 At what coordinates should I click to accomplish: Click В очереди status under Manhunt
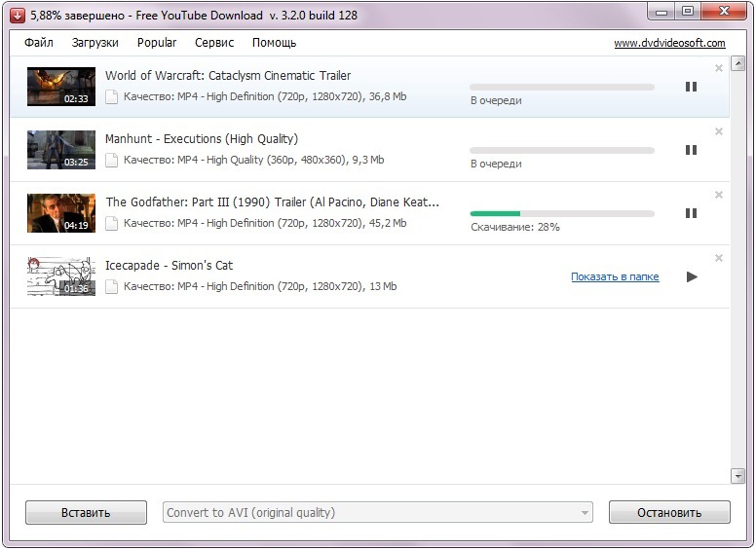(496, 164)
